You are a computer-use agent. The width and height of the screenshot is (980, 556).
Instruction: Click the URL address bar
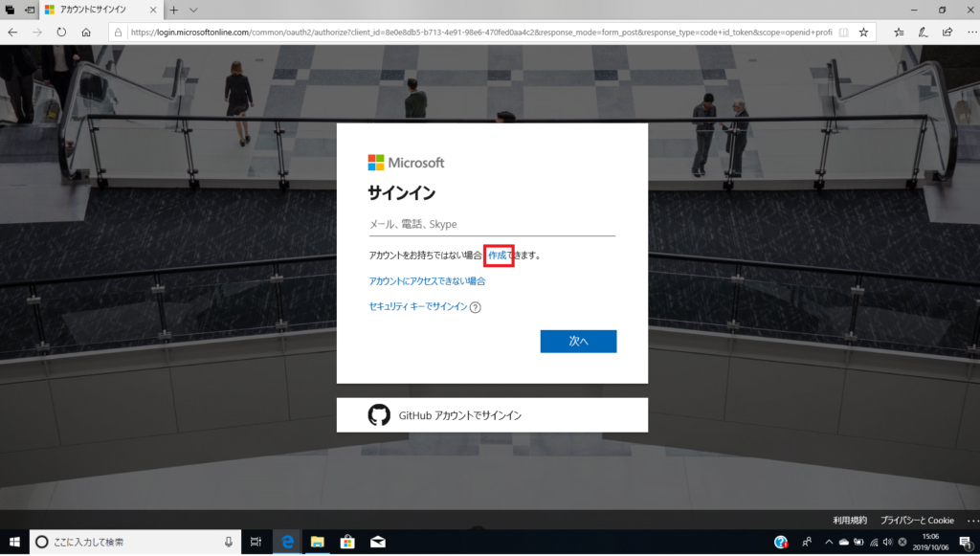coord(481,33)
